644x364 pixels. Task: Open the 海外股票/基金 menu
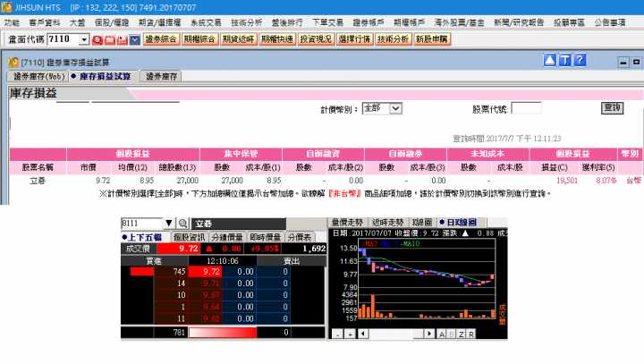pyautogui.click(x=459, y=22)
